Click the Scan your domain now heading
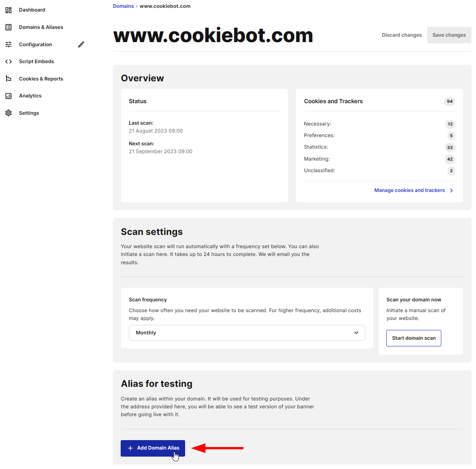476x469 pixels. [x=414, y=300]
